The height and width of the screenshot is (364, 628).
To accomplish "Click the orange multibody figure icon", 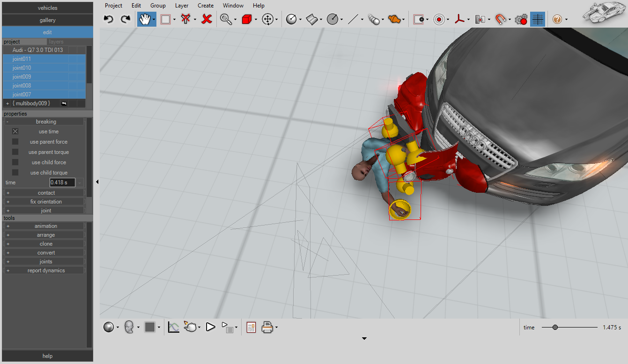I will 394,19.
